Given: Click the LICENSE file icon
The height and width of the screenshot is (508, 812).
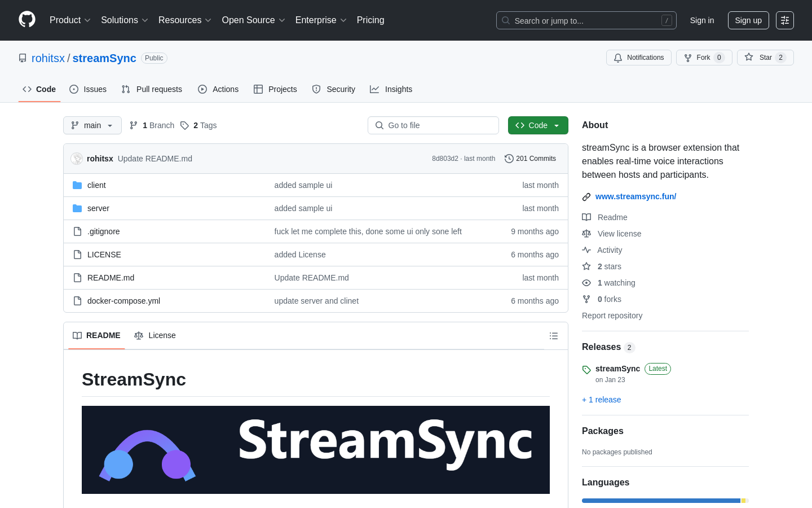Looking at the screenshot, I should pyautogui.click(x=77, y=255).
